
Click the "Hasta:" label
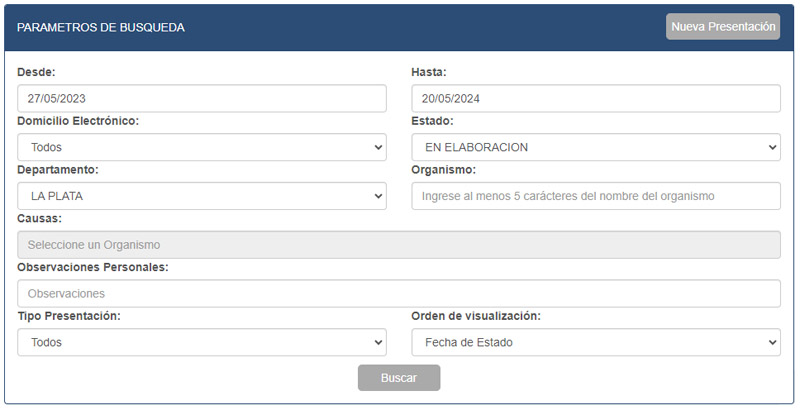(429, 72)
